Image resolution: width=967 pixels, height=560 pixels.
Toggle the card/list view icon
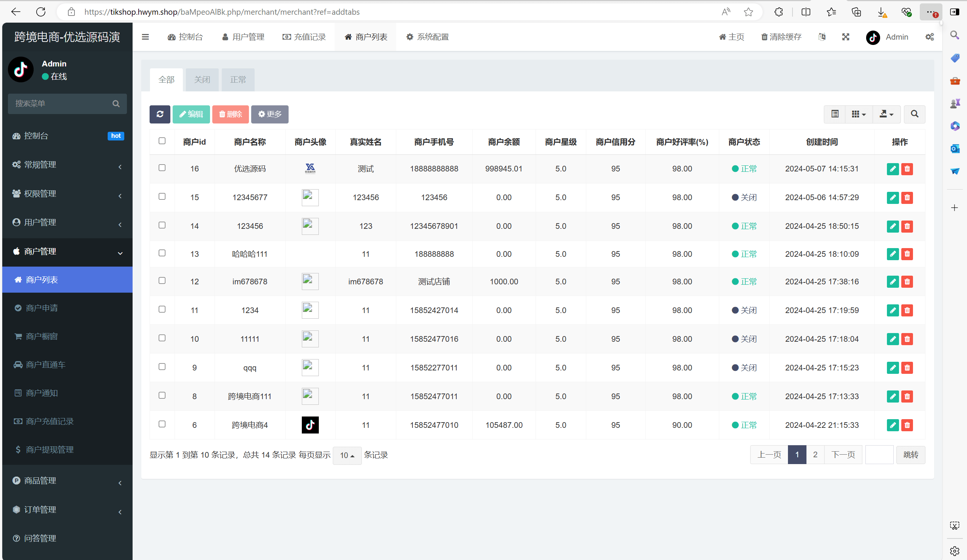click(x=835, y=114)
